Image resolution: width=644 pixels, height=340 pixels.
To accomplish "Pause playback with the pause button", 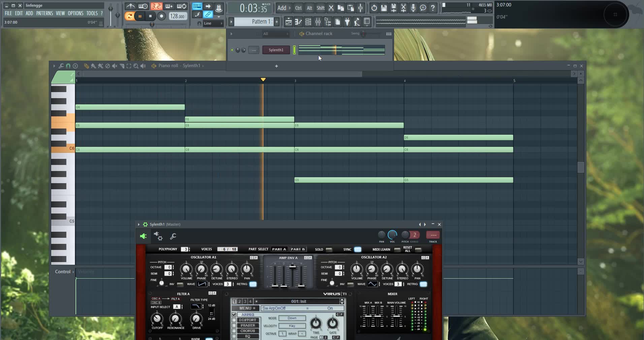I will (140, 16).
